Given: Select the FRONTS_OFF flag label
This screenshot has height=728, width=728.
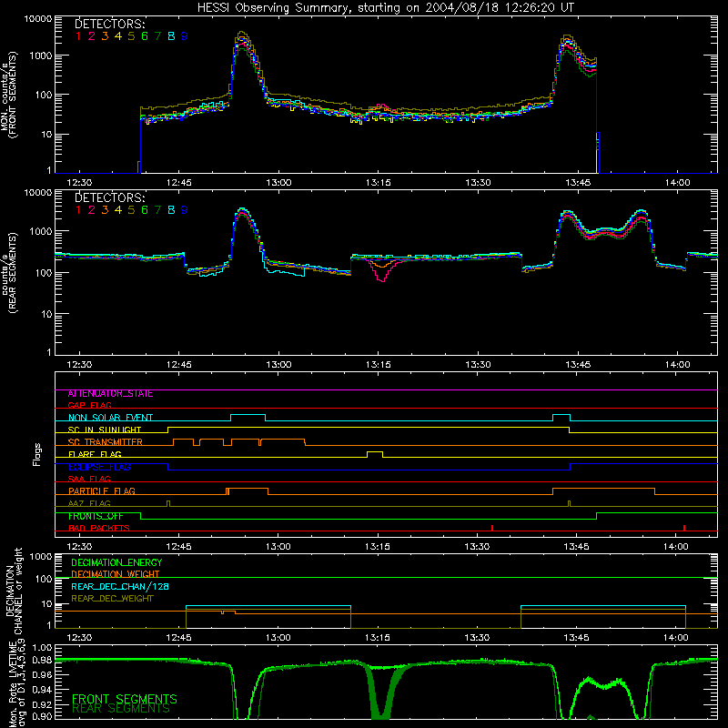Looking at the screenshot, I should click(96, 516).
